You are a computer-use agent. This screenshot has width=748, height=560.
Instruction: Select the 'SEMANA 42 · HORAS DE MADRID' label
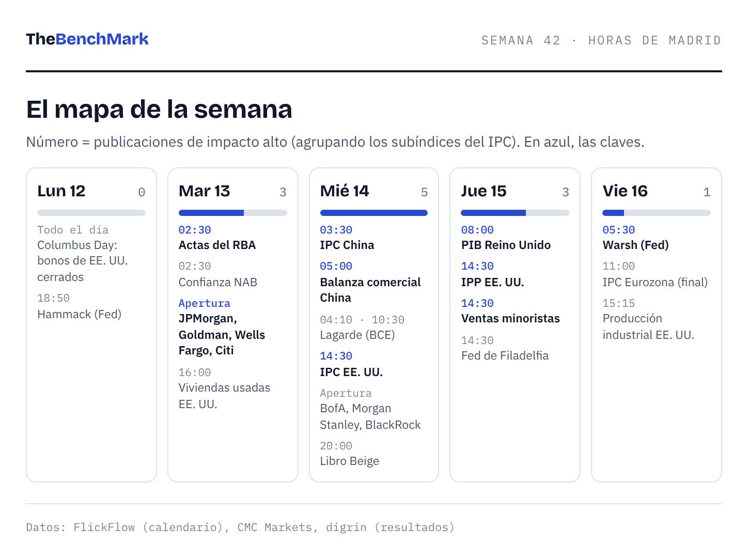pos(601,40)
